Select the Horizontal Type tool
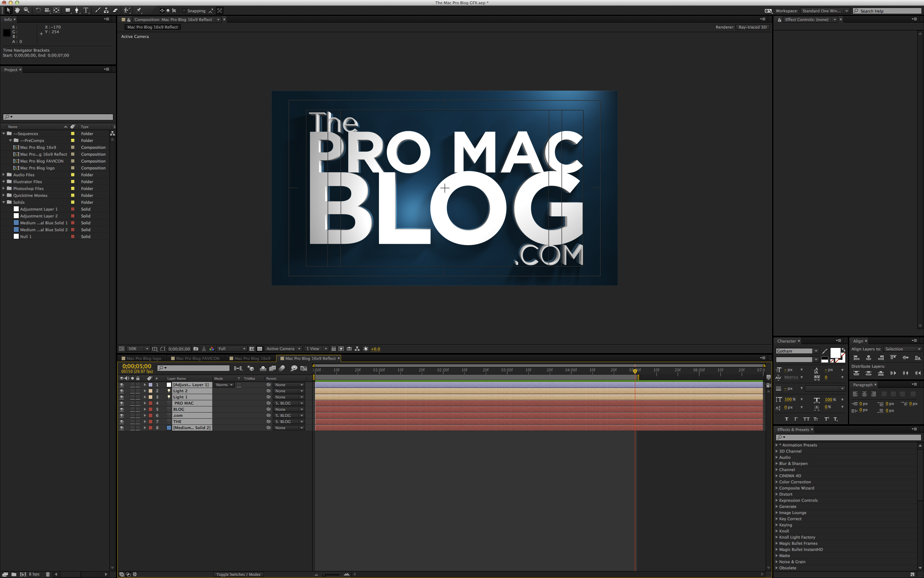 click(x=86, y=10)
